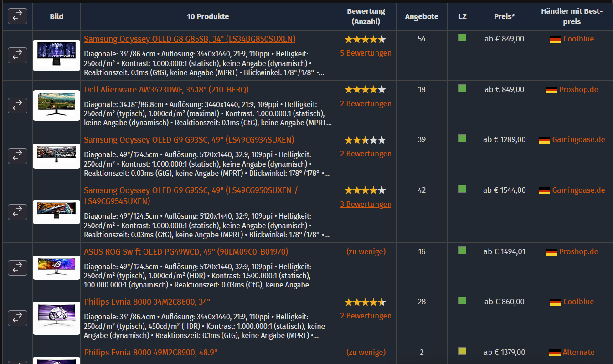Viewport: 613px width, 364px height.
Task: Click compare icon for Dell Alienware AW3423DWF
Action: (x=17, y=106)
